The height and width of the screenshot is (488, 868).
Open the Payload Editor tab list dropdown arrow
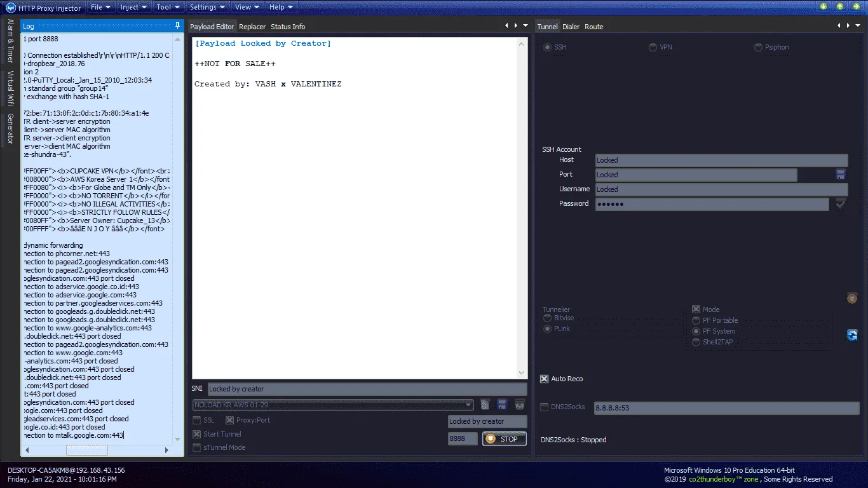pos(526,25)
